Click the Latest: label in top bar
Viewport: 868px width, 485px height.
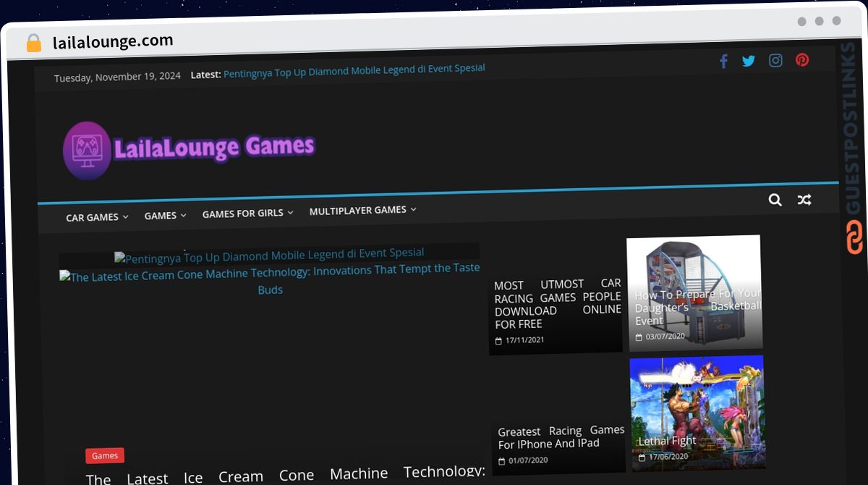pos(205,75)
